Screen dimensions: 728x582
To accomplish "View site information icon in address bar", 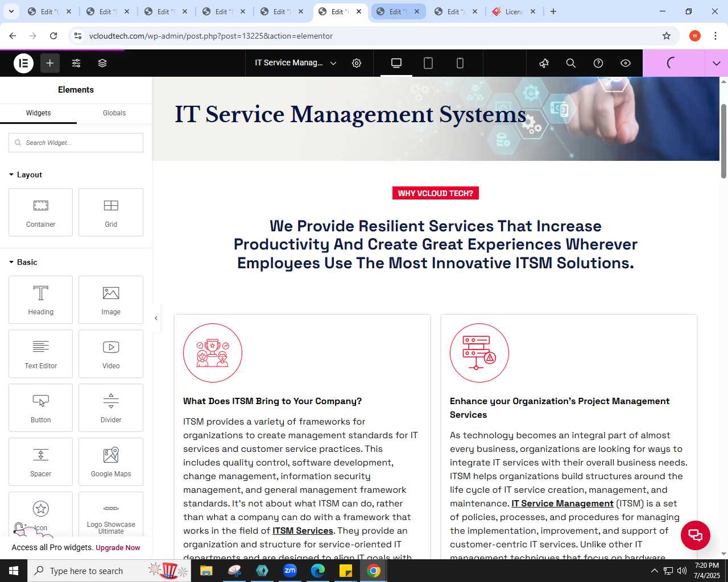I will pyautogui.click(x=78, y=36).
